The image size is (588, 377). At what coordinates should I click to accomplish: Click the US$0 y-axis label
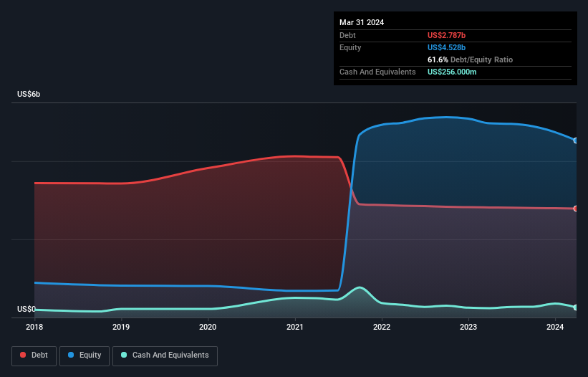click(26, 309)
